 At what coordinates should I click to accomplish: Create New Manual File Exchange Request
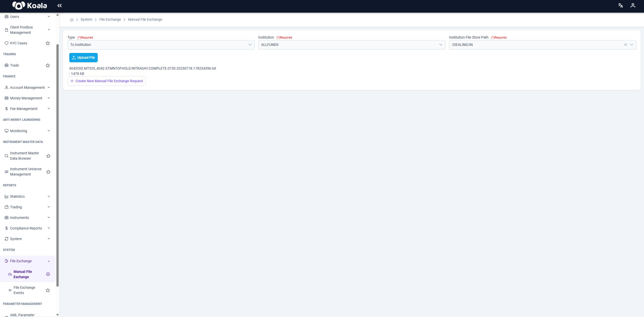(107, 81)
